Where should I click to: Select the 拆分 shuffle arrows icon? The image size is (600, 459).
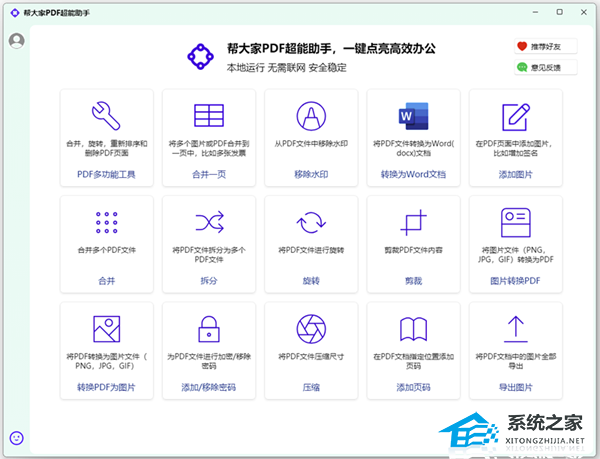(209, 222)
